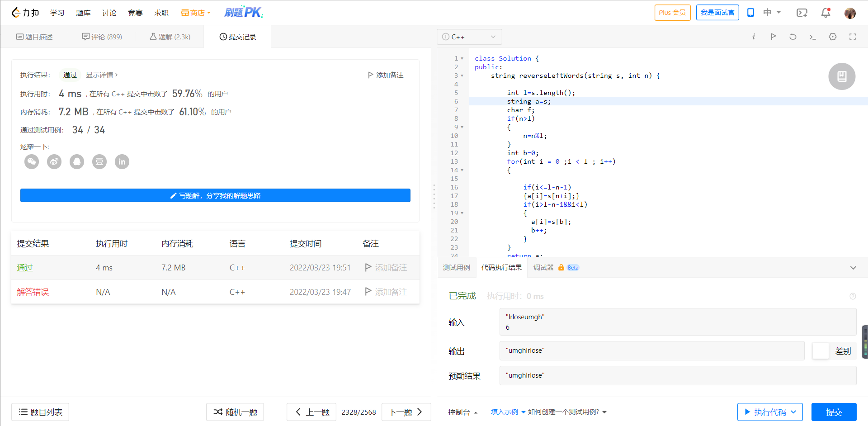Click the floating notes bookmark icon

tap(842, 76)
